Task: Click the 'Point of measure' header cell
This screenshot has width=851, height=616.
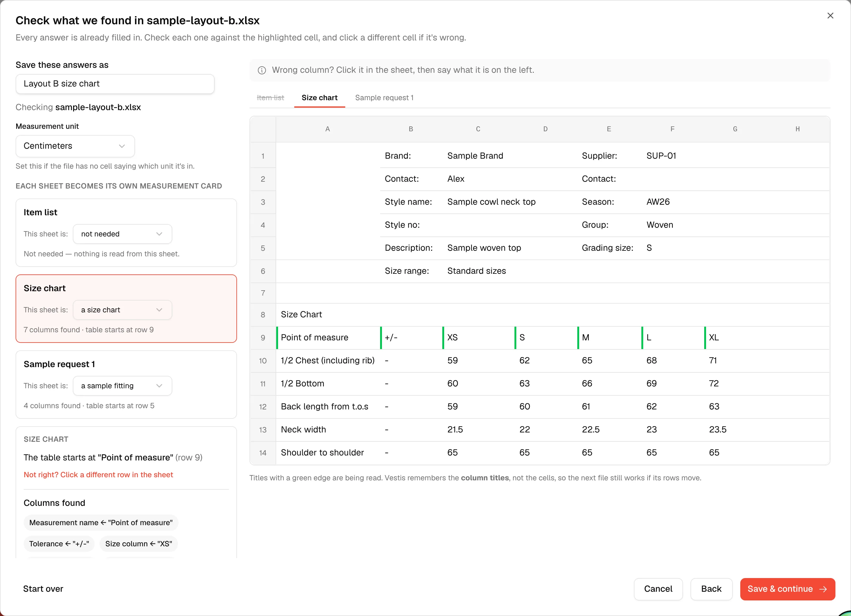Action: click(x=328, y=338)
